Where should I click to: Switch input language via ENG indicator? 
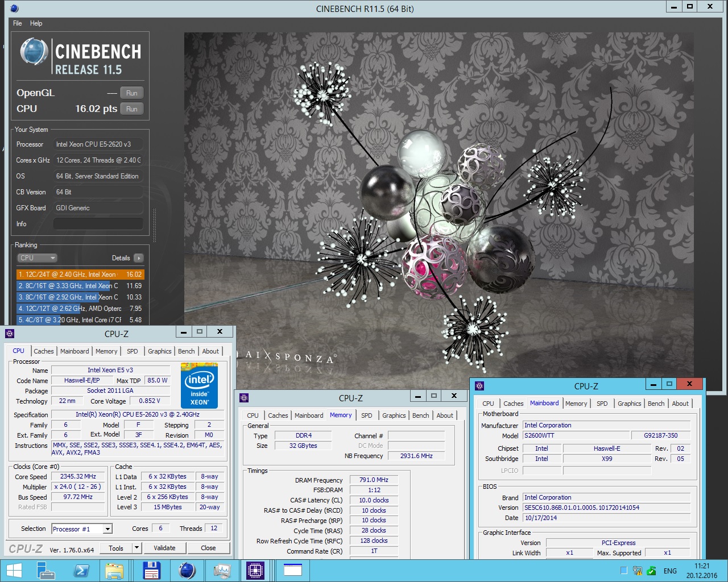tap(671, 571)
